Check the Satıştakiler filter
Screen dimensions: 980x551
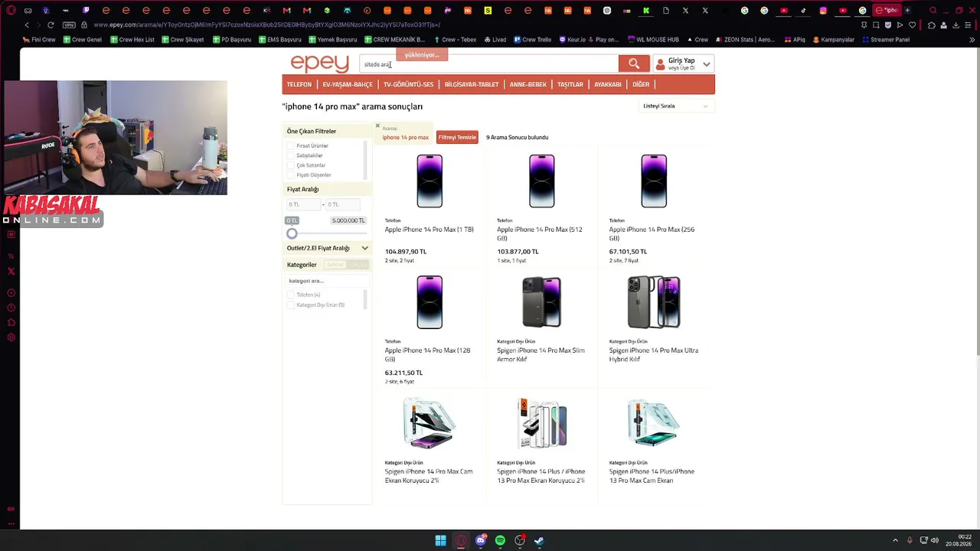click(x=291, y=155)
